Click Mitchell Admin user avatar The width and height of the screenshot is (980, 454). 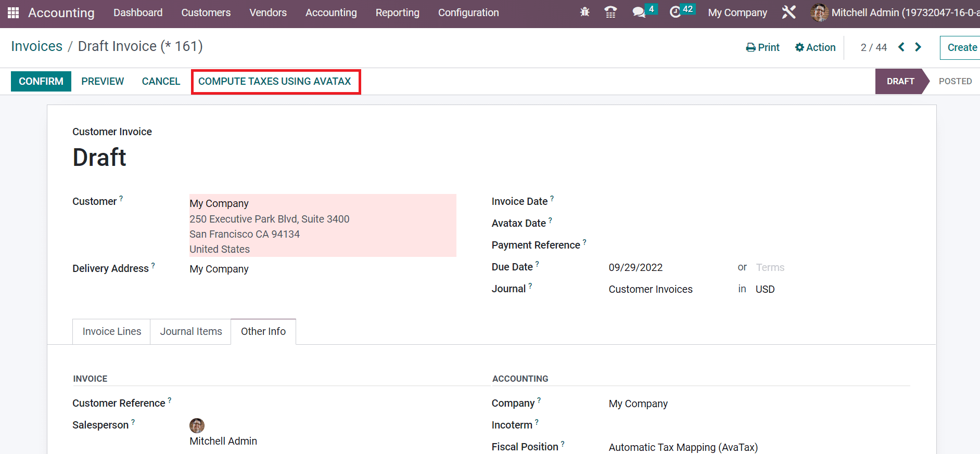[x=819, y=12]
